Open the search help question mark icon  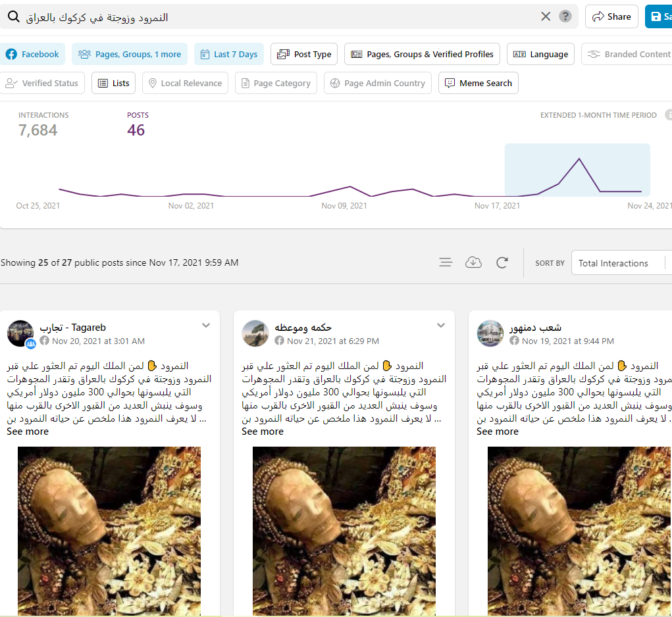(x=565, y=16)
